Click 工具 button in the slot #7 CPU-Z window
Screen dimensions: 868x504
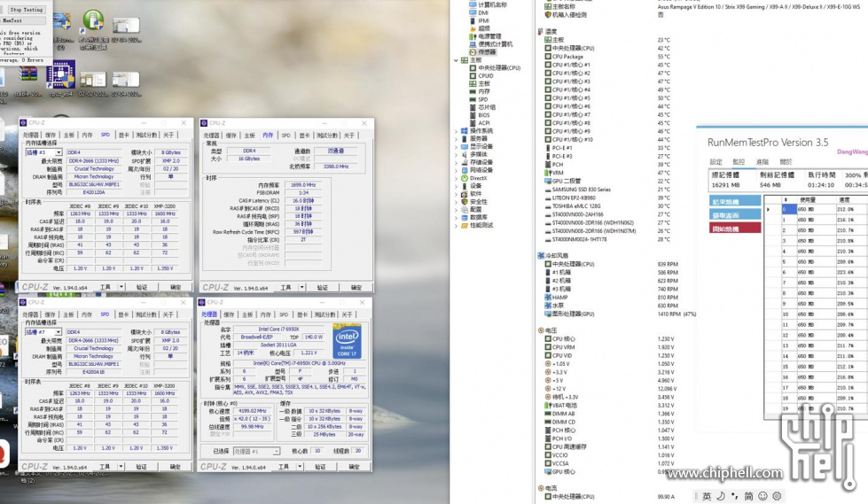click(105, 467)
